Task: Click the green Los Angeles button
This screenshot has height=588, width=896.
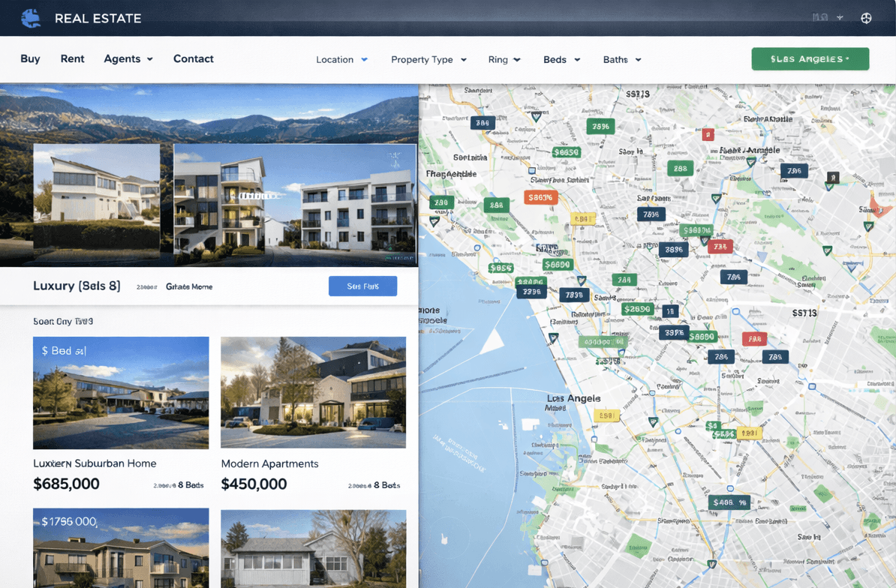Action: pos(810,58)
